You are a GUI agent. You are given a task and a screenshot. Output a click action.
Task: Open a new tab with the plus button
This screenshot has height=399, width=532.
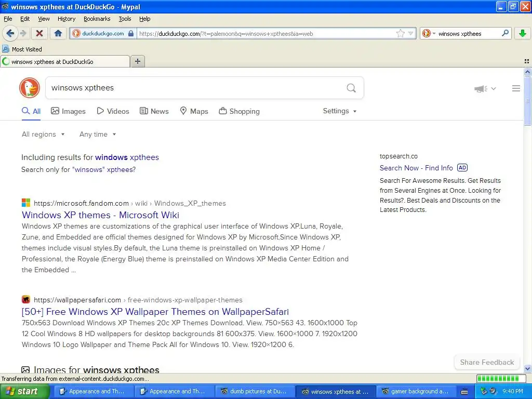coord(138,61)
